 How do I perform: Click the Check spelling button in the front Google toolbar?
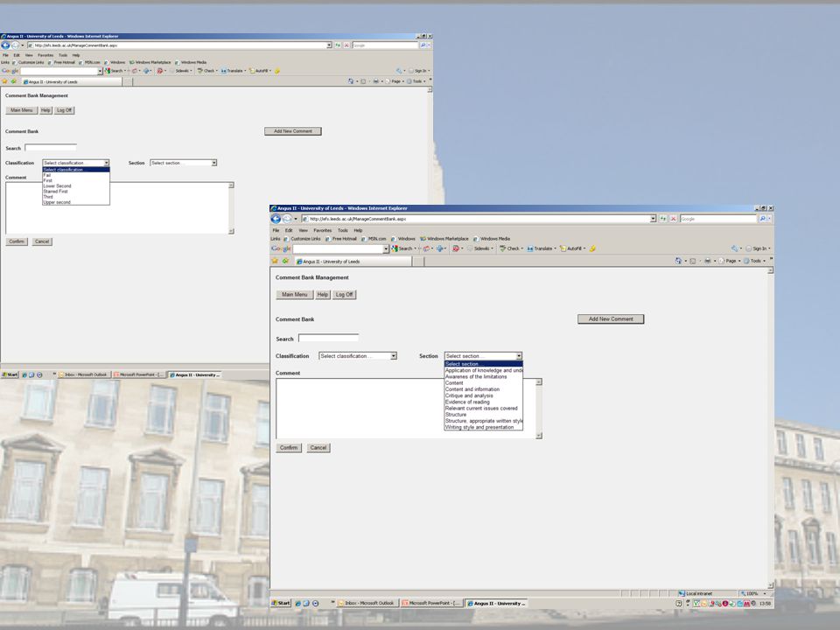[509, 248]
